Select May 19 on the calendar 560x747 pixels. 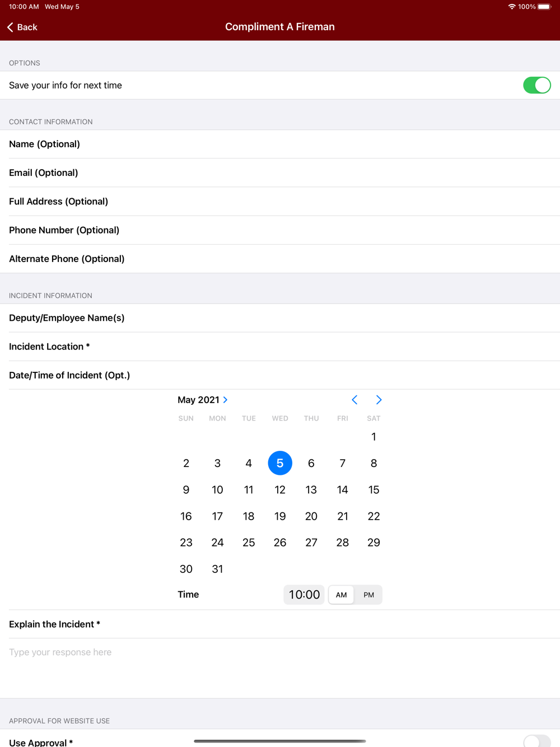tap(280, 516)
